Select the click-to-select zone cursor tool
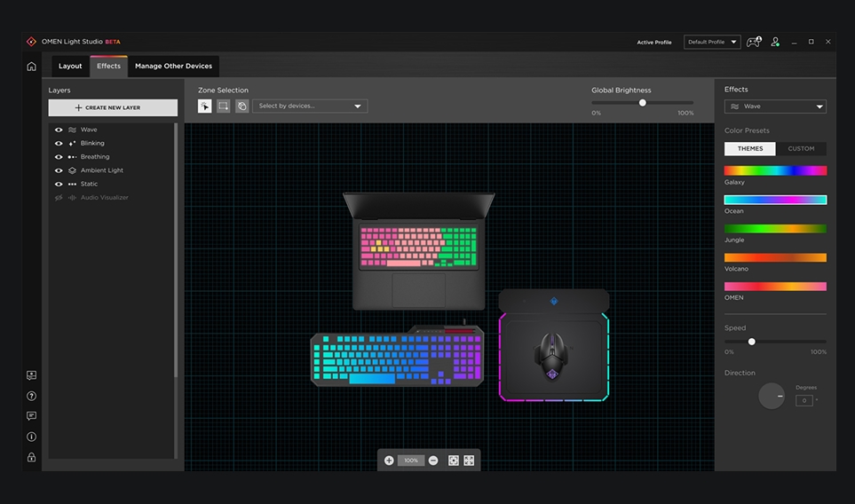This screenshot has height=504, width=855. coord(205,106)
